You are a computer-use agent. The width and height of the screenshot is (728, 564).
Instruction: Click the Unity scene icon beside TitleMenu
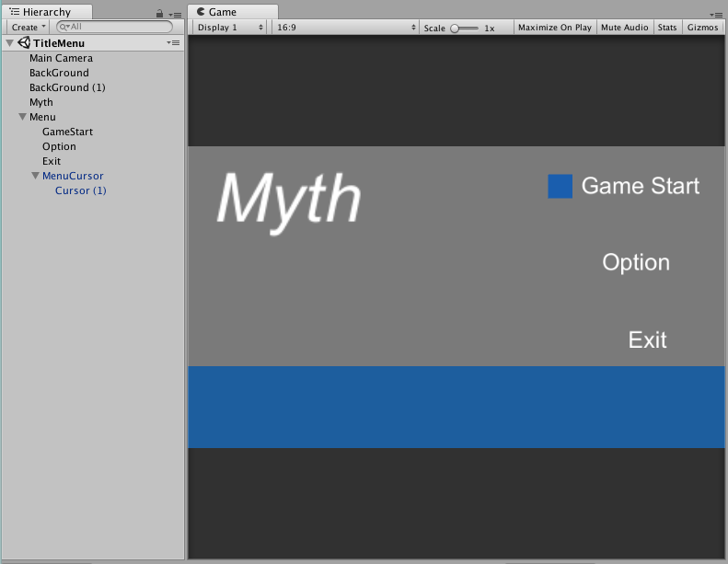tap(24, 42)
